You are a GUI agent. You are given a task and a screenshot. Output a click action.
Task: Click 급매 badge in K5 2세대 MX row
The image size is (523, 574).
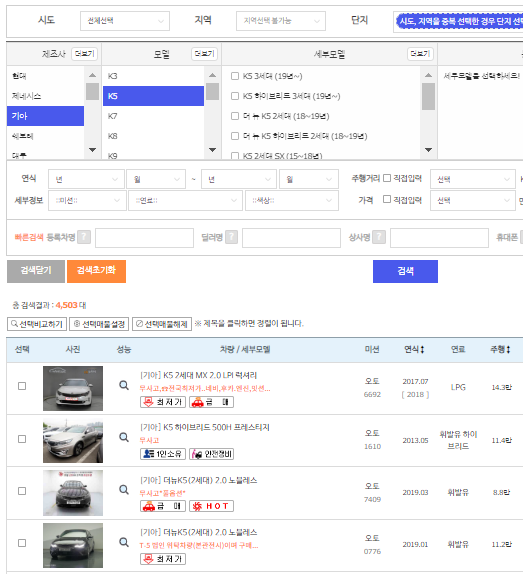(212, 402)
